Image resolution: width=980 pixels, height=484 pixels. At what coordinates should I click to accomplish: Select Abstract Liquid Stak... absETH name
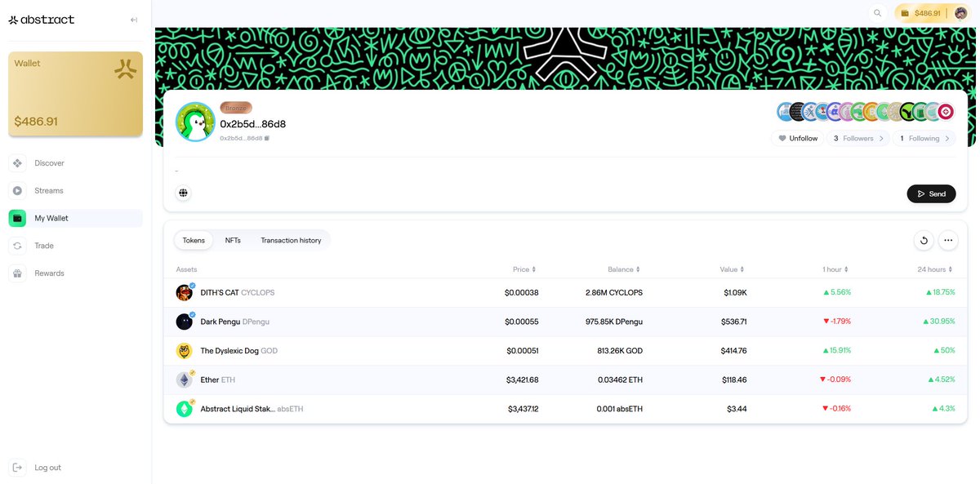click(252, 409)
